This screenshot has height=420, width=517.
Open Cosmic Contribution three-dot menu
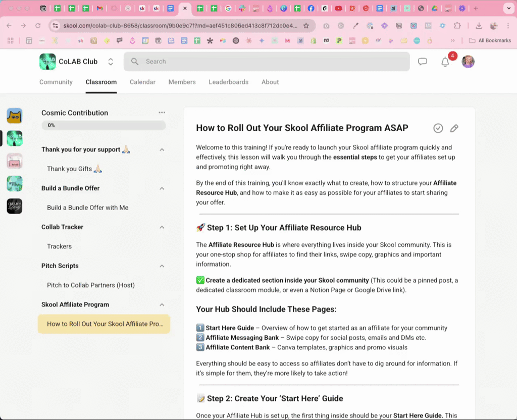[162, 113]
